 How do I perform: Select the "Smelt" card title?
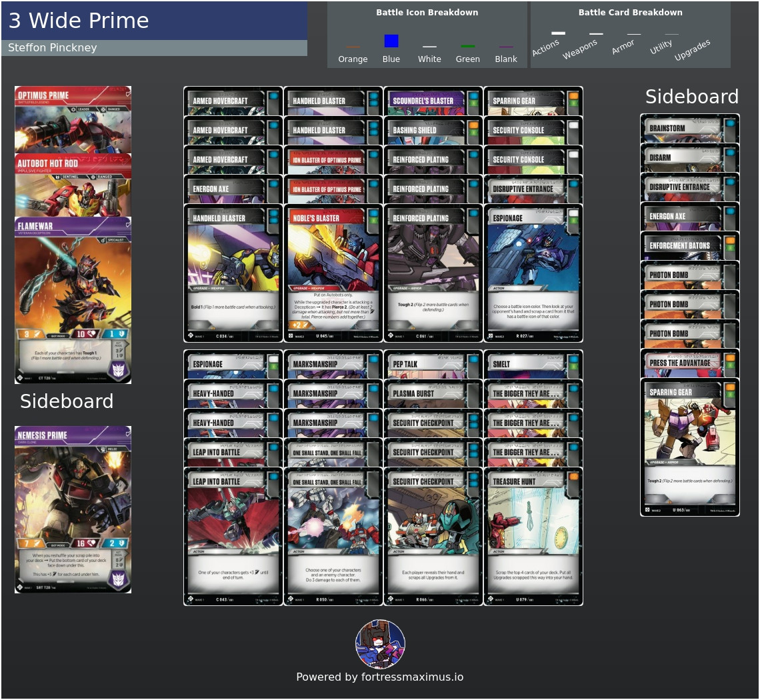pos(501,364)
